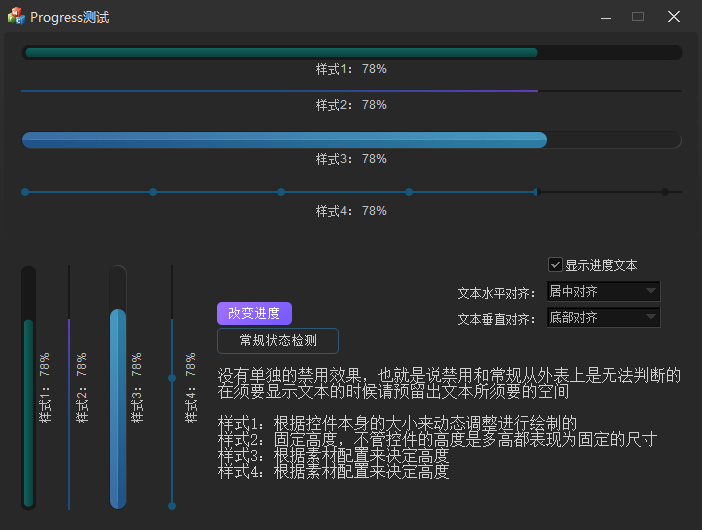Click the 样式4: 根据素材配置来决定高度 description line
The image size is (702, 530).
tap(333, 471)
